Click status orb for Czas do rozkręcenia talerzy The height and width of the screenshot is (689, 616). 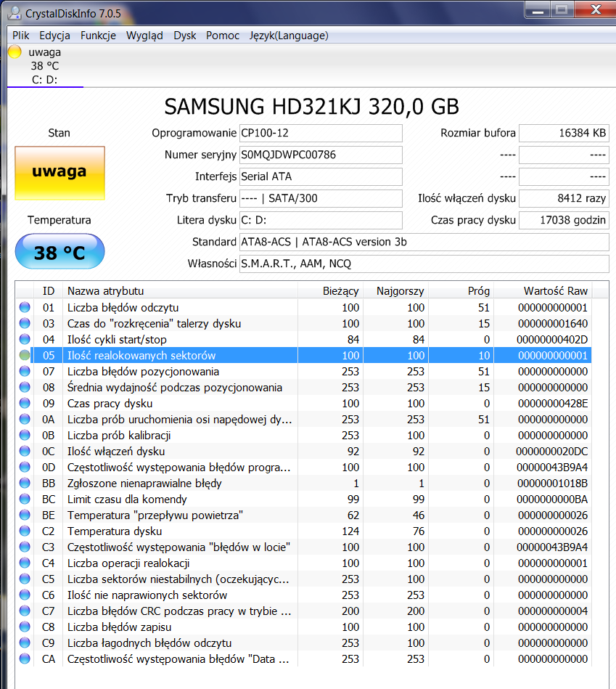(25, 323)
